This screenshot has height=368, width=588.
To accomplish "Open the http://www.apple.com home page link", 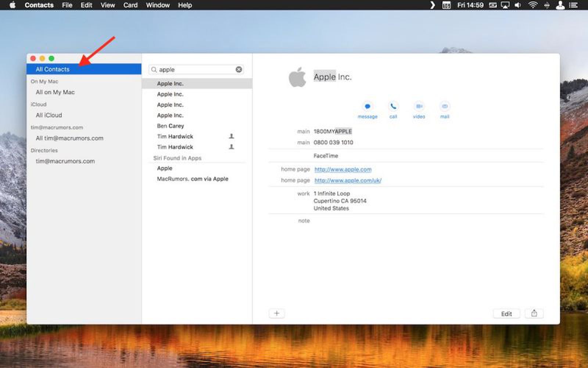I will [x=343, y=169].
